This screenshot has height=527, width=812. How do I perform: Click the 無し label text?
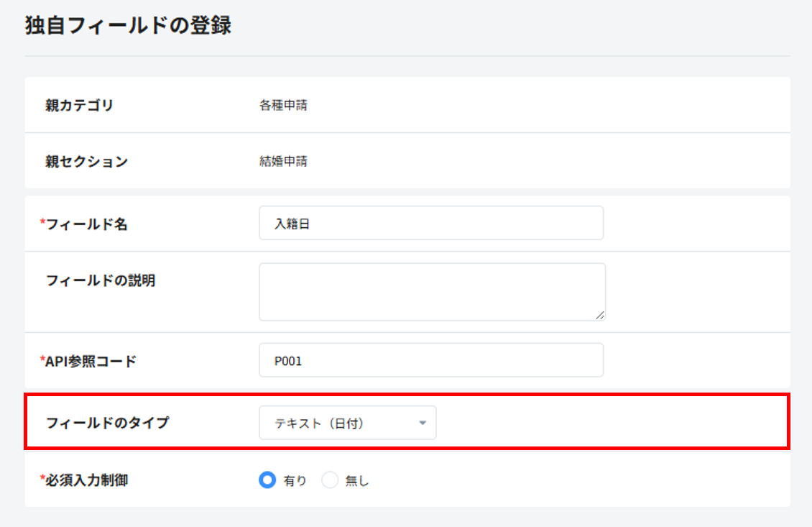357,482
